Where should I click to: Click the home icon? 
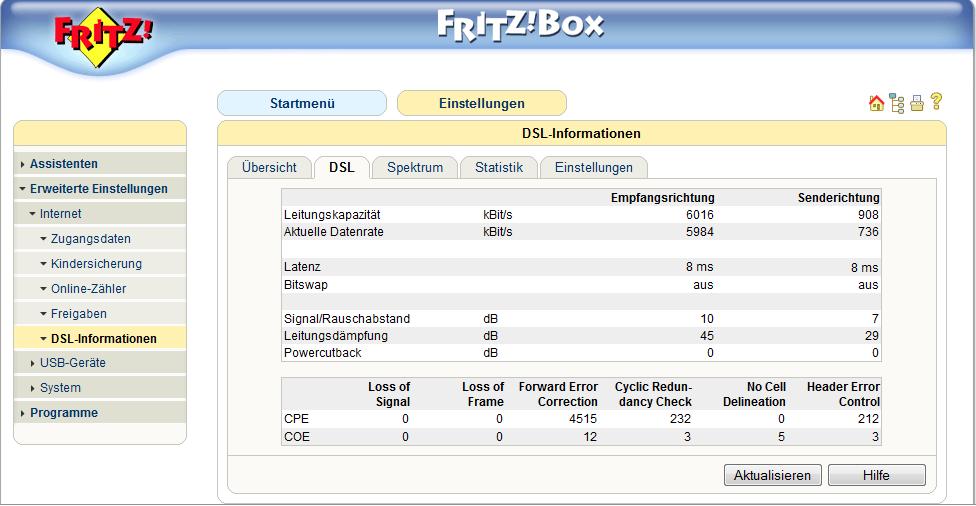point(877,103)
